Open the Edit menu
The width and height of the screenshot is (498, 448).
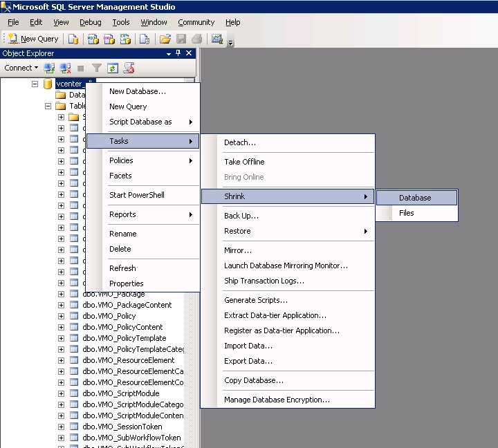point(36,22)
